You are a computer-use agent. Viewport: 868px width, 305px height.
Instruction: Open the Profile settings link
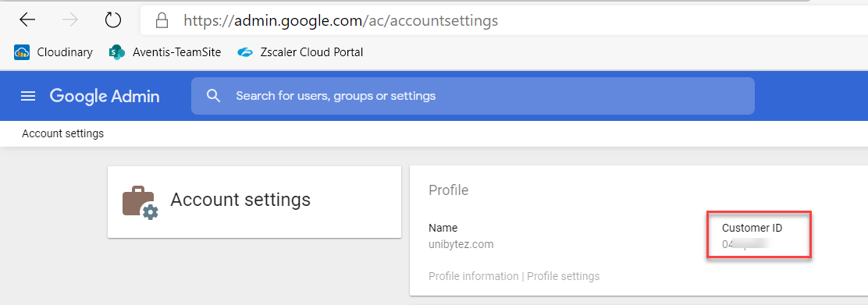[563, 275]
